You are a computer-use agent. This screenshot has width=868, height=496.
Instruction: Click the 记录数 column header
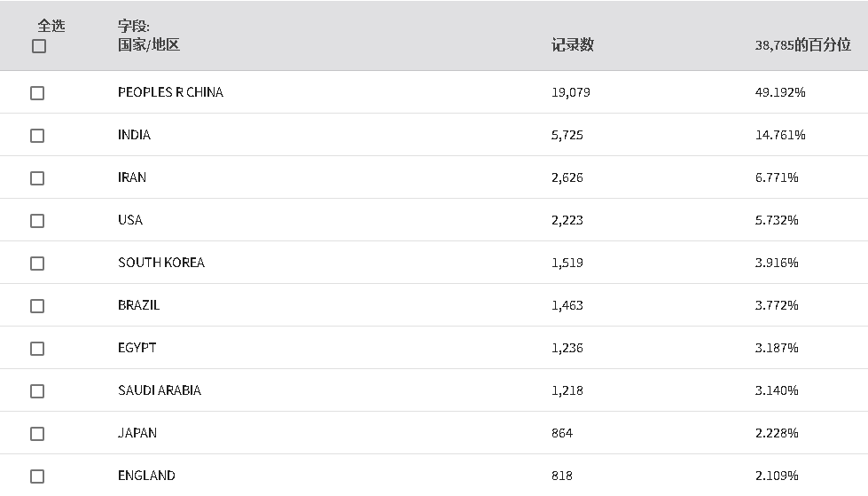pos(573,45)
